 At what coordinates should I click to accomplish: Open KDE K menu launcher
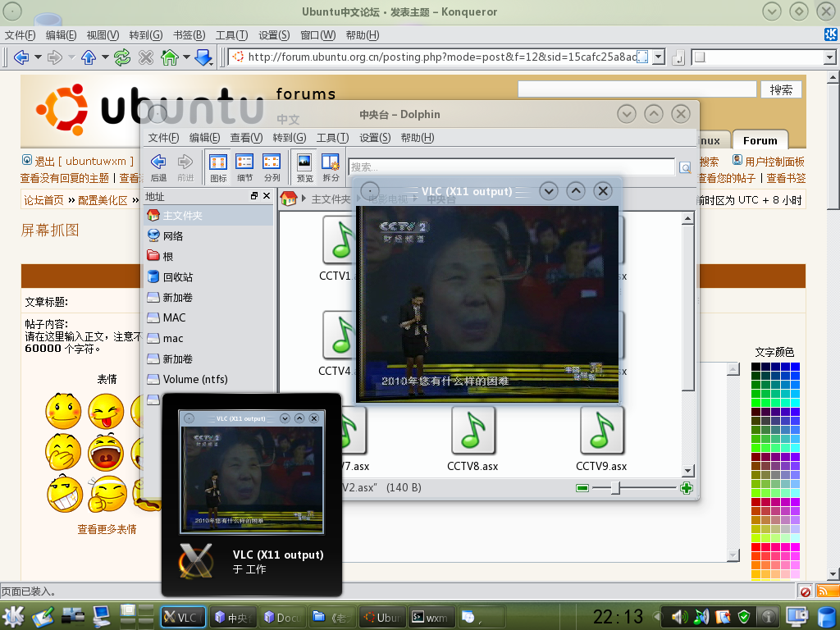coord(13,617)
